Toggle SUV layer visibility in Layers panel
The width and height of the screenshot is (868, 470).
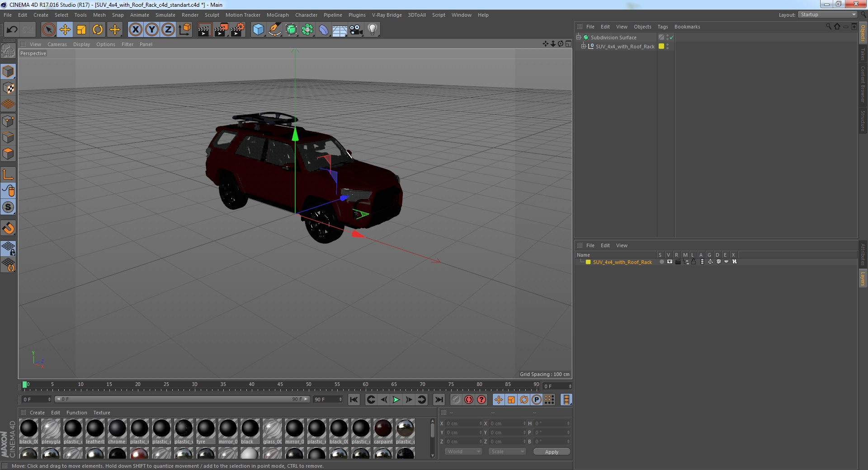tap(670, 262)
